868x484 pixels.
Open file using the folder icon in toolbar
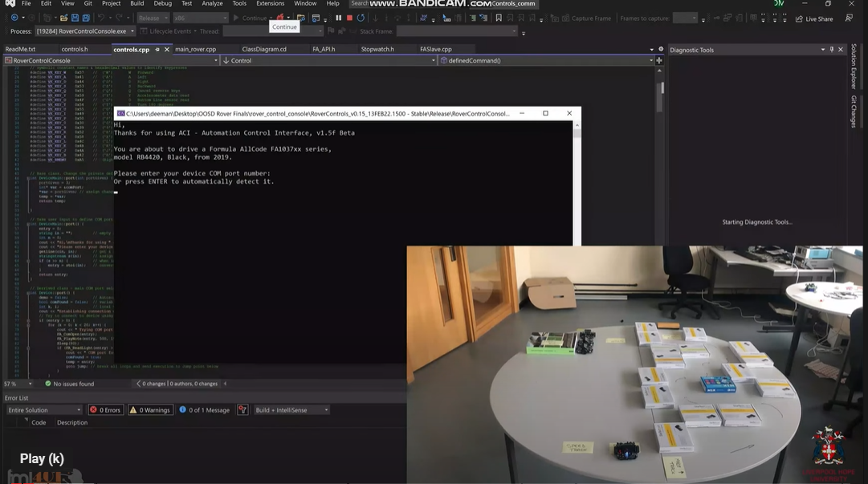[64, 18]
